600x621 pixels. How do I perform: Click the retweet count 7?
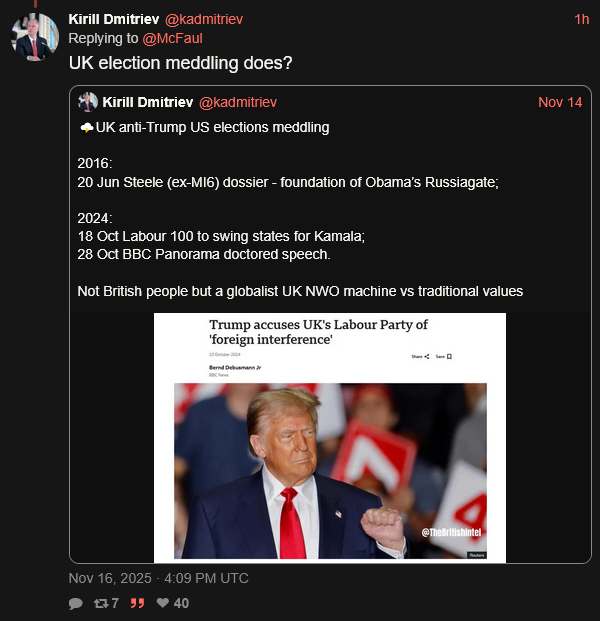(x=115, y=603)
